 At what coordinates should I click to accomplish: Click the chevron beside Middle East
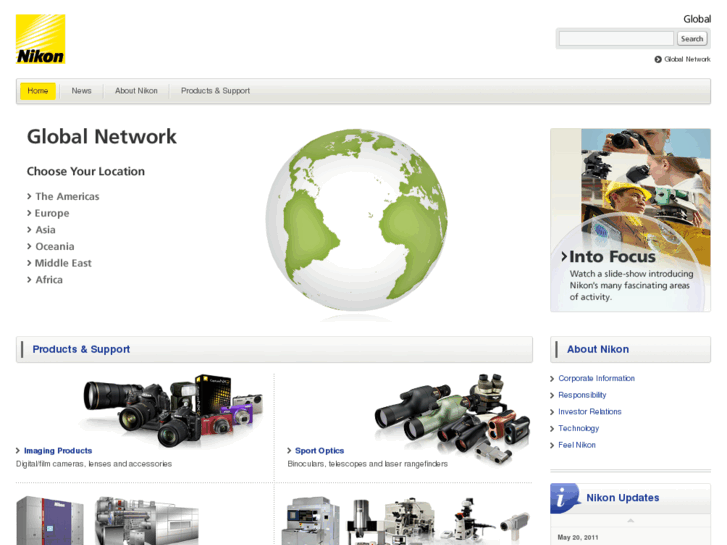(29, 263)
